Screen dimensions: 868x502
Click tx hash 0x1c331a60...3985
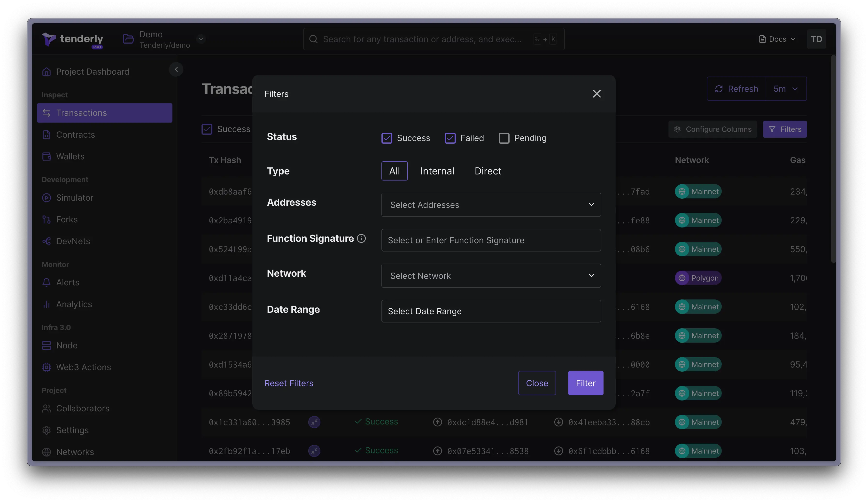tap(249, 422)
